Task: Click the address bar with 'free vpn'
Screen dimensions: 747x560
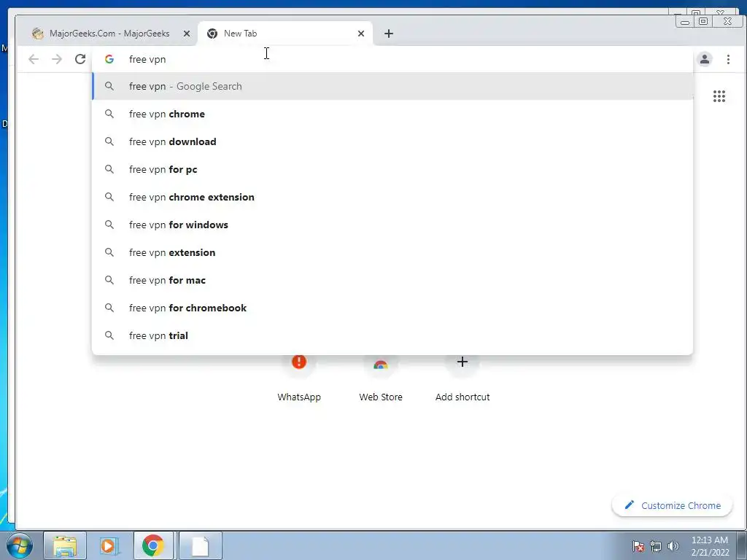Action: tap(392, 59)
